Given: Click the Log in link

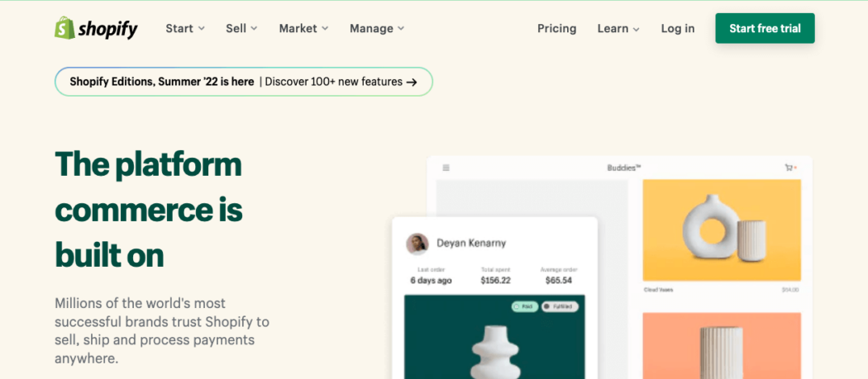Looking at the screenshot, I should [678, 28].
